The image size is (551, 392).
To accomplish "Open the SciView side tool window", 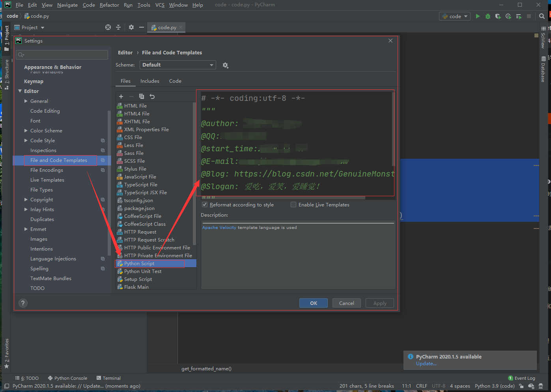I will pos(543,38).
